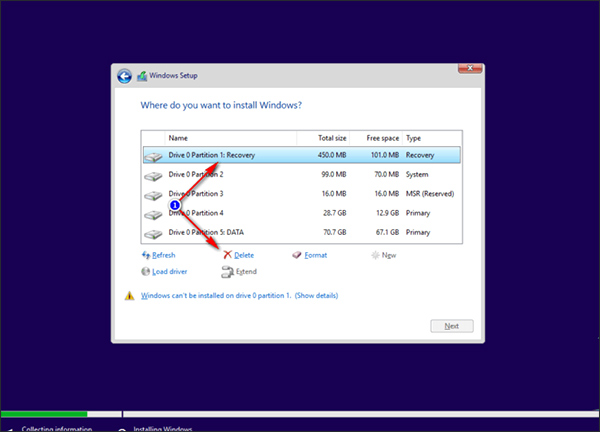This screenshot has width=600, height=432.
Task: Click the 70.7 GB total size cell
Action: click(x=335, y=232)
